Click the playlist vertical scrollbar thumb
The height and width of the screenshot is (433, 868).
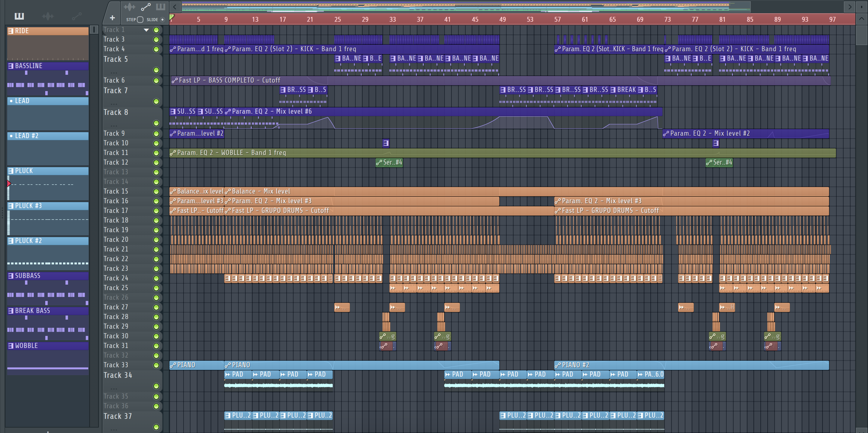862,35
